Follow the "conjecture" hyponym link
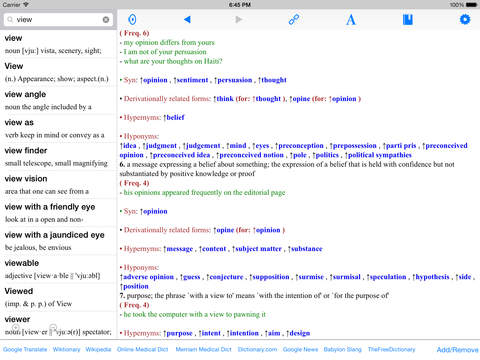This screenshot has width=480, height=360. 225,277
